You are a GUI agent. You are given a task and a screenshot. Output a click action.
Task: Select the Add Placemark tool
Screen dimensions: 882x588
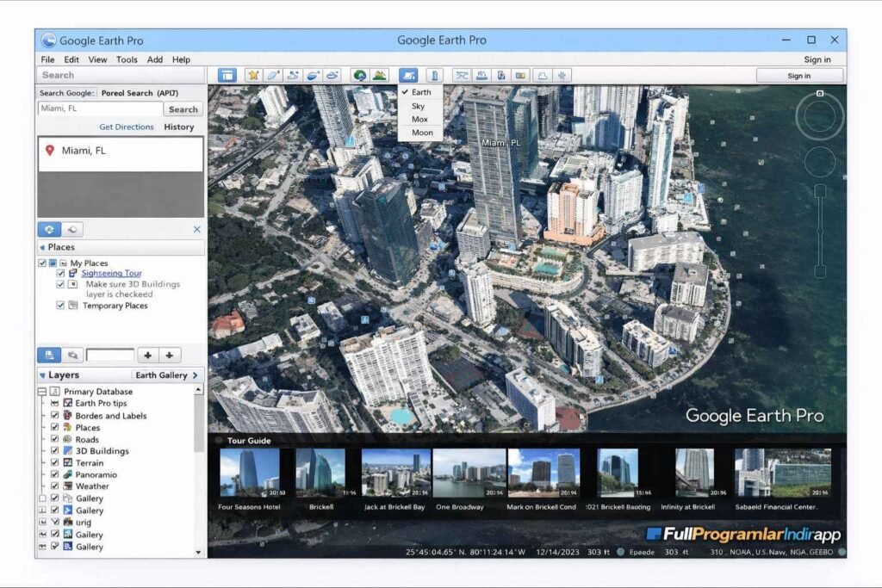254,75
